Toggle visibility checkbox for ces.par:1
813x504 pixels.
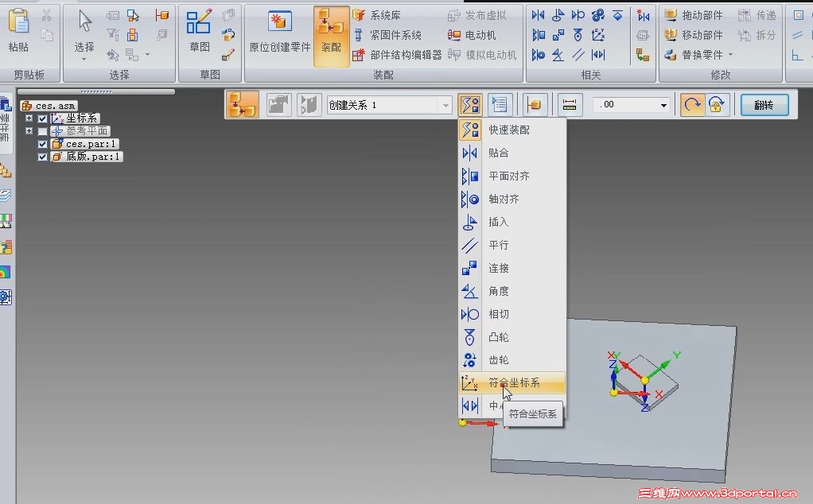pos(43,145)
